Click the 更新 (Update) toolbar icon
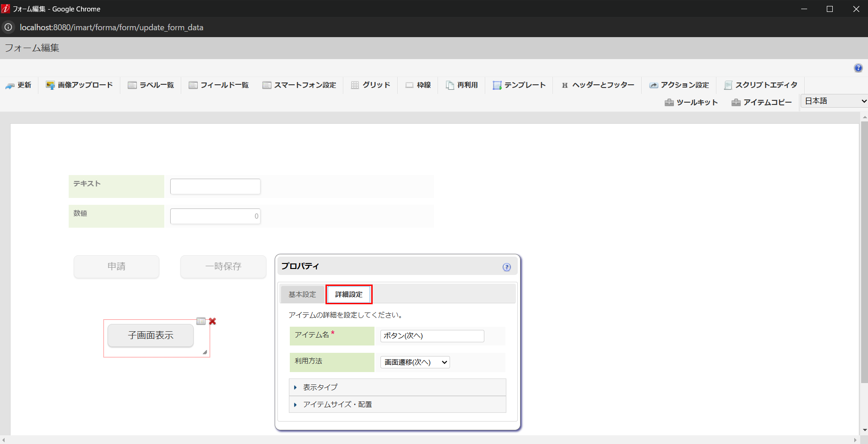This screenshot has height=444, width=868. (x=19, y=85)
